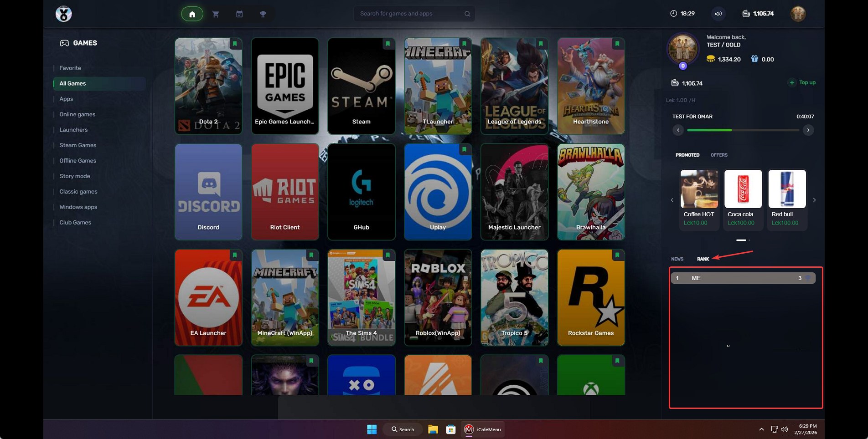Launch The Sims 4
Screen dimensions: 868x439
click(362, 297)
